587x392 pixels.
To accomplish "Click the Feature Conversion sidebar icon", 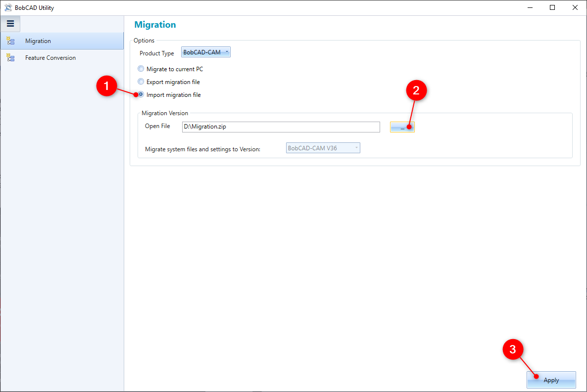I will [10, 58].
